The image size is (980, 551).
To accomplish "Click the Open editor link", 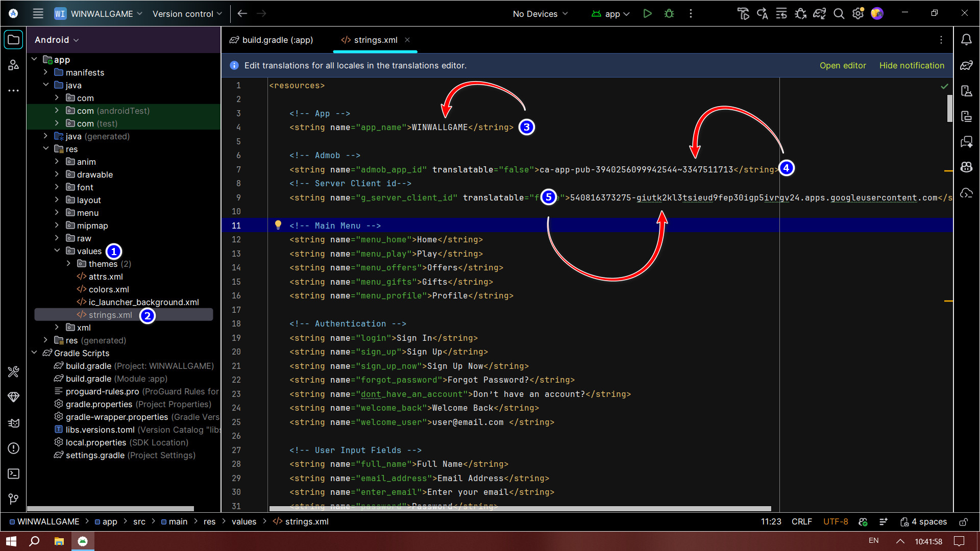I will tap(843, 65).
